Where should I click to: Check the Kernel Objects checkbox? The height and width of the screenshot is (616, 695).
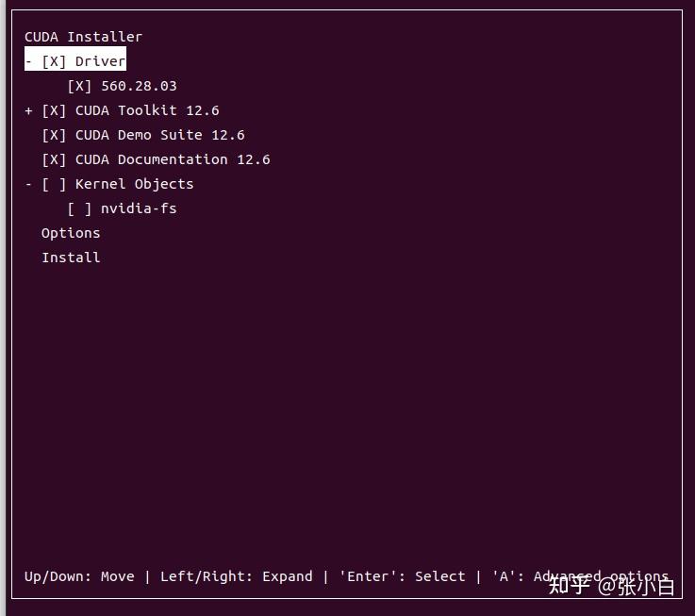point(54,184)
